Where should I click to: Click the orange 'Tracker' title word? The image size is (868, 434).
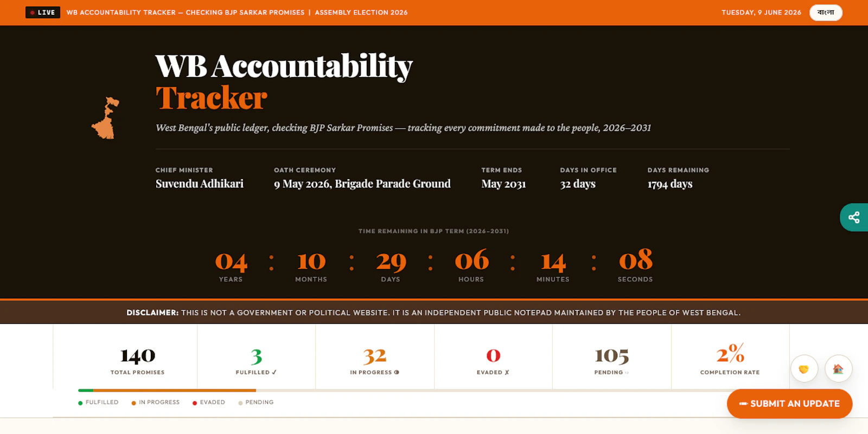pos(211,98)
